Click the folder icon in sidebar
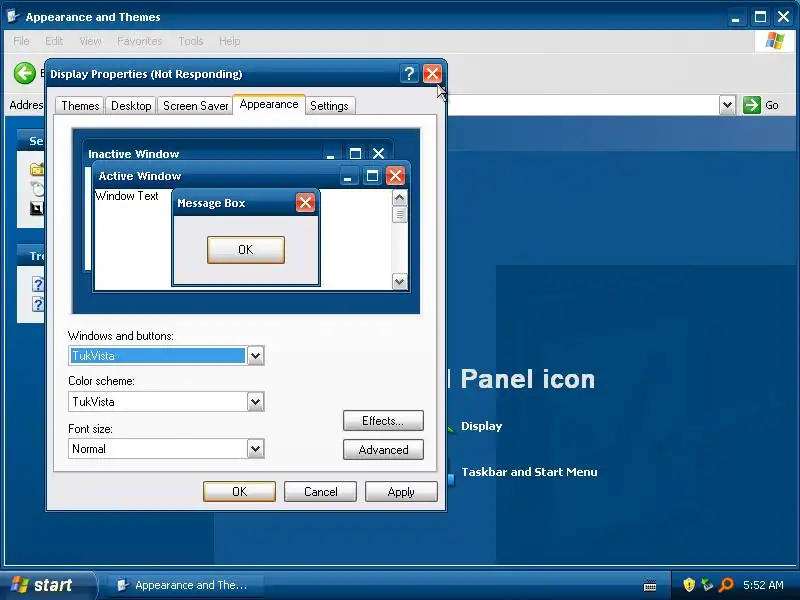The height and width of the screenshot is (600, 800). pos(37,169)
